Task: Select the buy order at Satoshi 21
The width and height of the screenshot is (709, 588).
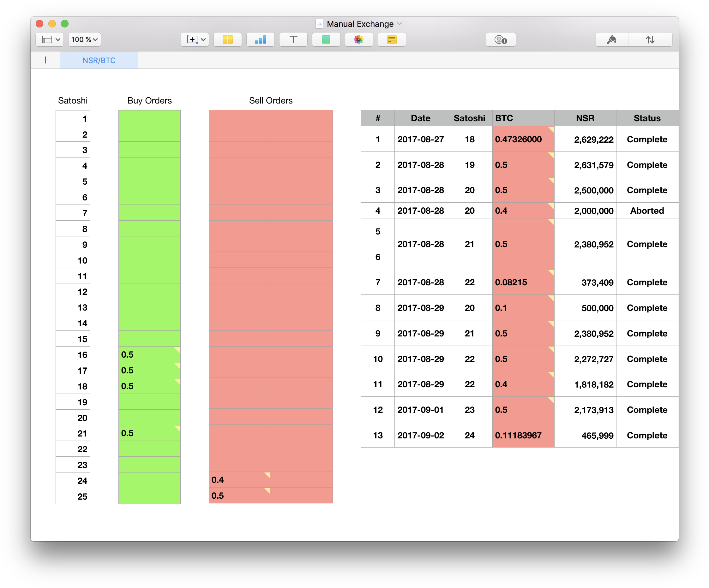Action: 149,433
